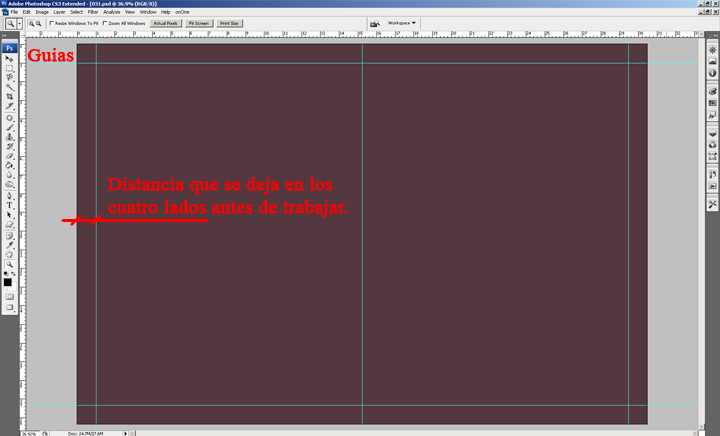Open the tool preset picker arrow

20,22
